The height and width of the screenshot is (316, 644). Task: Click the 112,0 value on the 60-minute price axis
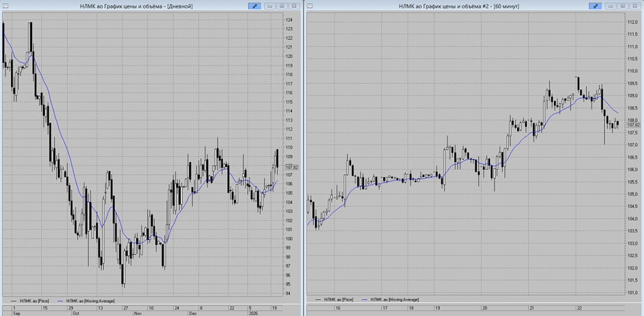[634, 22]
